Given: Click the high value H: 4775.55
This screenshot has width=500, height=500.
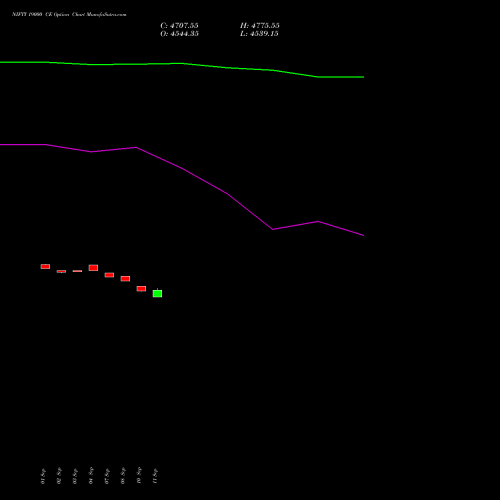Looking at the screenshot, I should click(260, 26).
